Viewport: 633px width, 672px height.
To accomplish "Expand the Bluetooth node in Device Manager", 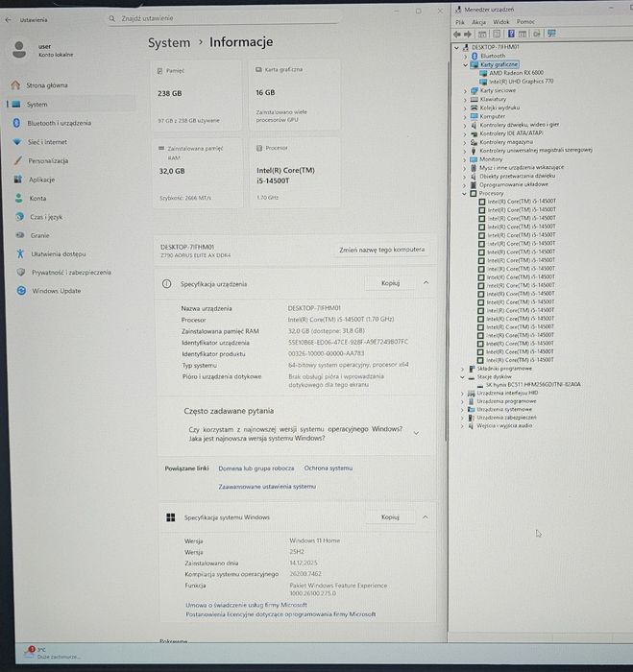I will click(x=465, y=56).
